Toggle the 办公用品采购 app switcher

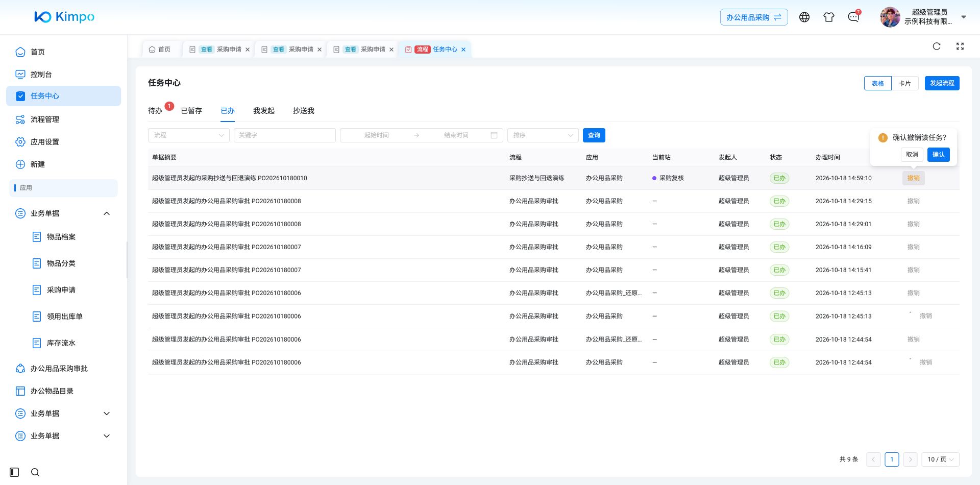tap(754, 17)
